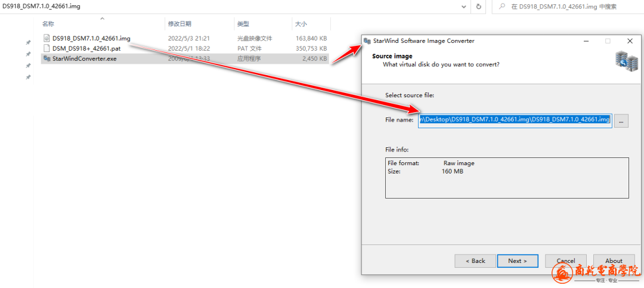Click the Explorer refresh button
The width and height of the screenshot is (644, 288).
click(x=478, y=7)
